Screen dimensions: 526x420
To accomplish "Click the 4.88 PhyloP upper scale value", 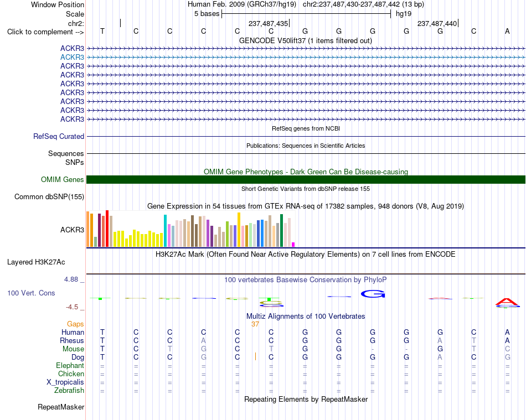I will 71,279.
